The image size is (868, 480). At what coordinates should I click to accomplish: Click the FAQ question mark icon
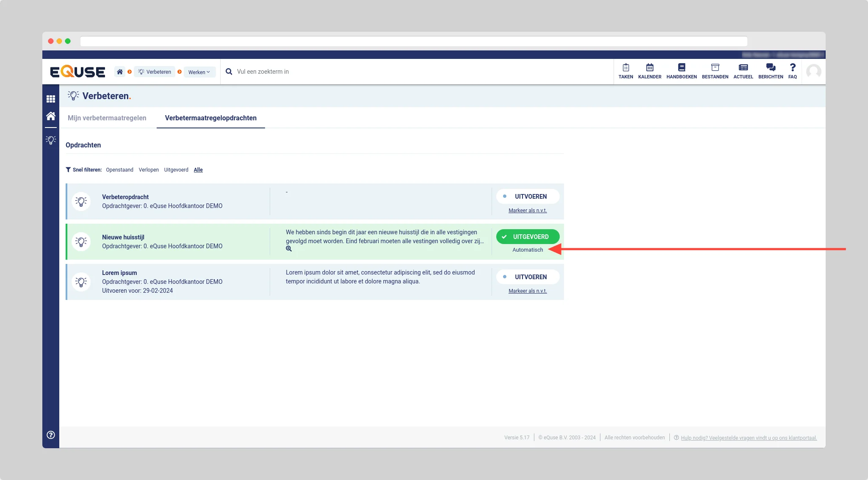pos(793,68)
